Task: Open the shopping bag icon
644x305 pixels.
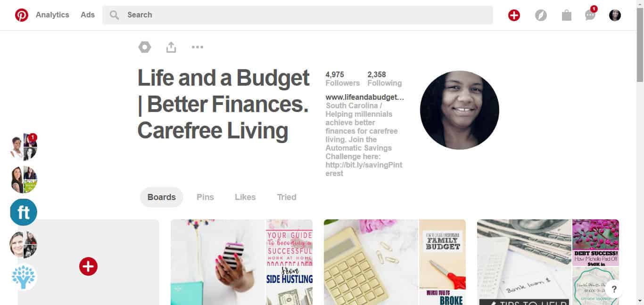Action: tap(567, 16)
